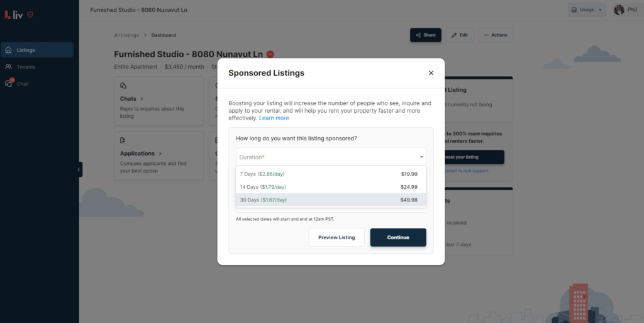Open Chat via its bubble icon
The height and width of the screenshot is (323, 644).
click(9, 83)
